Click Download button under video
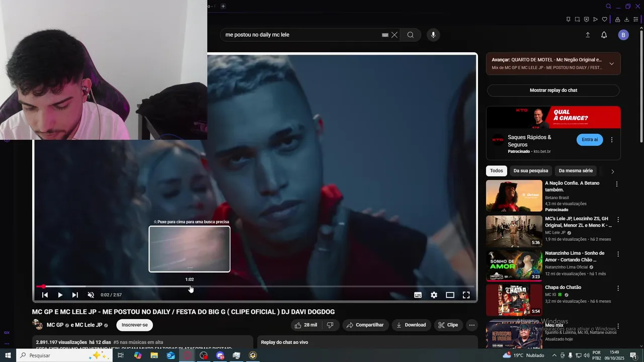 tap(411, 325)
